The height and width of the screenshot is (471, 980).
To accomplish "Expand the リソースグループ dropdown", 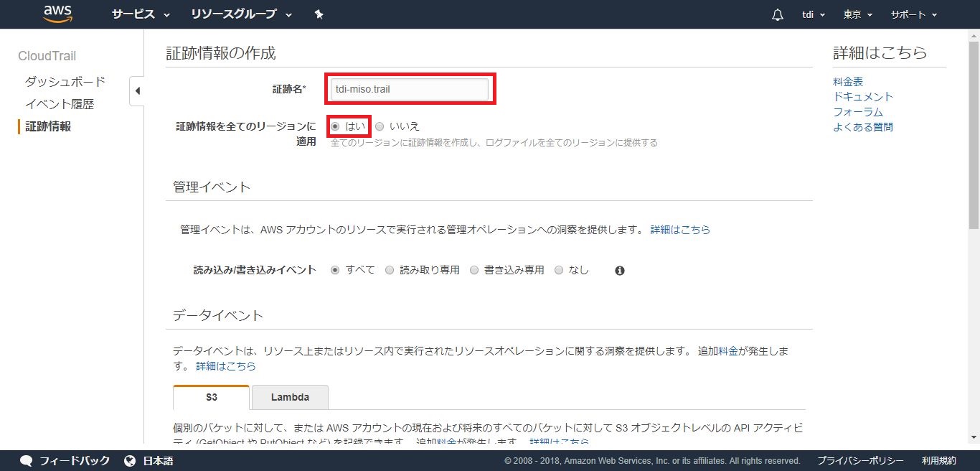I will [242, 14].
